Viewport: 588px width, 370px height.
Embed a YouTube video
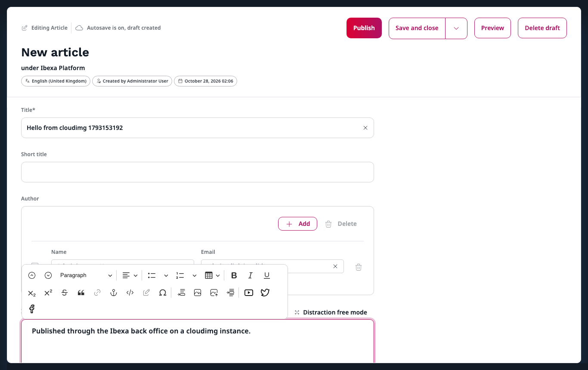pyautogui.click(x=249, y=293)
